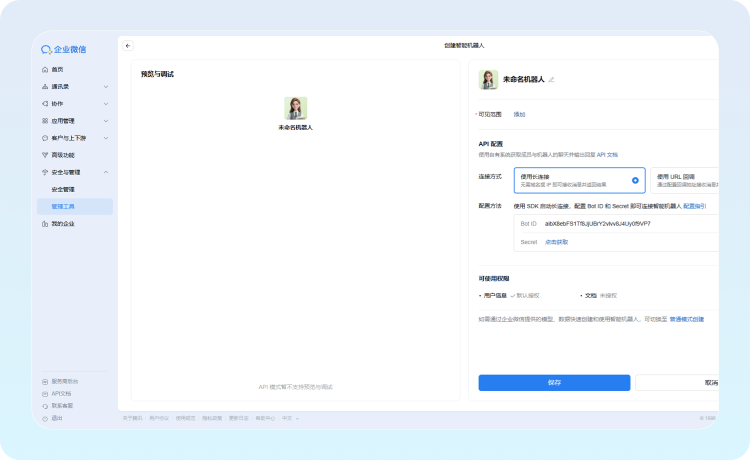Click the 通讯录 contacts icon
This screenshot has width=750, height=460.
(45, 87)
